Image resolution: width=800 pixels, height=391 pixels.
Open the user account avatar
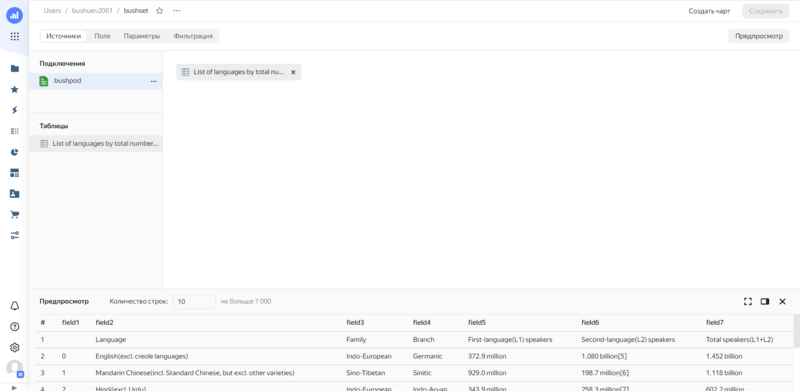click(x=14, y=369)
